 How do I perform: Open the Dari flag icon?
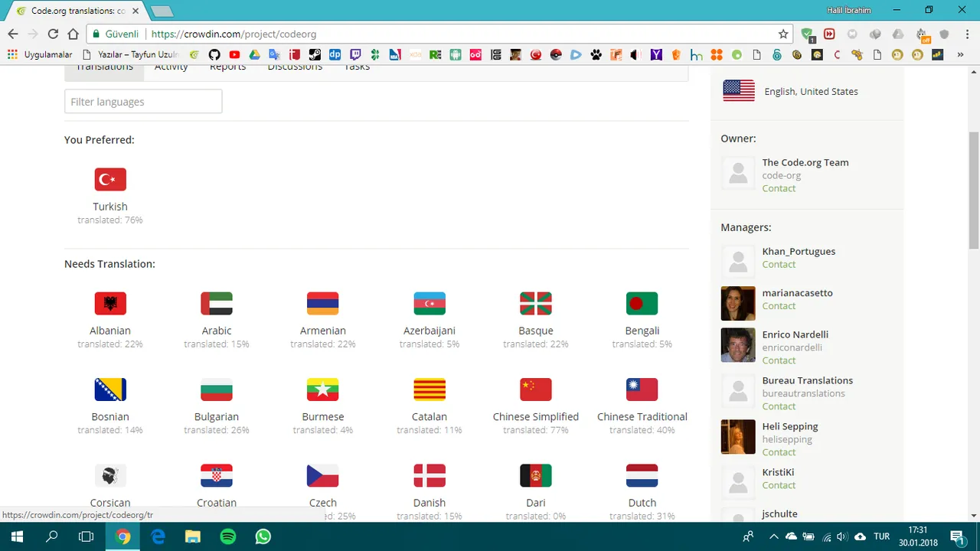(x=536, y=475)
